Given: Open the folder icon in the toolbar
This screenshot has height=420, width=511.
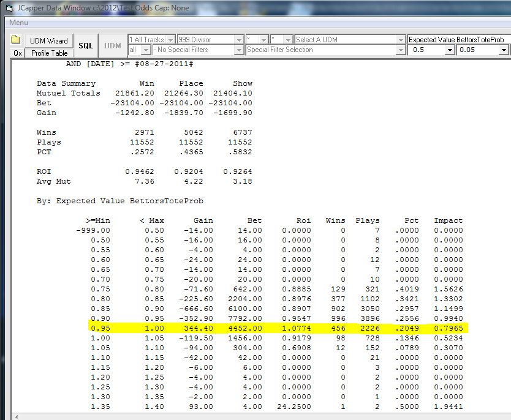Looking at the screenshot, I should point(16,40).
